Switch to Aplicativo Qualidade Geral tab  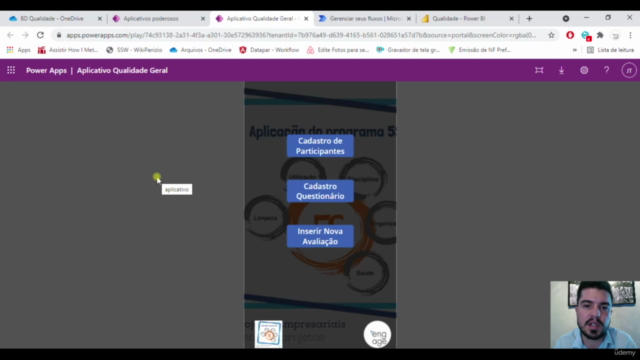tap(261, 18)
